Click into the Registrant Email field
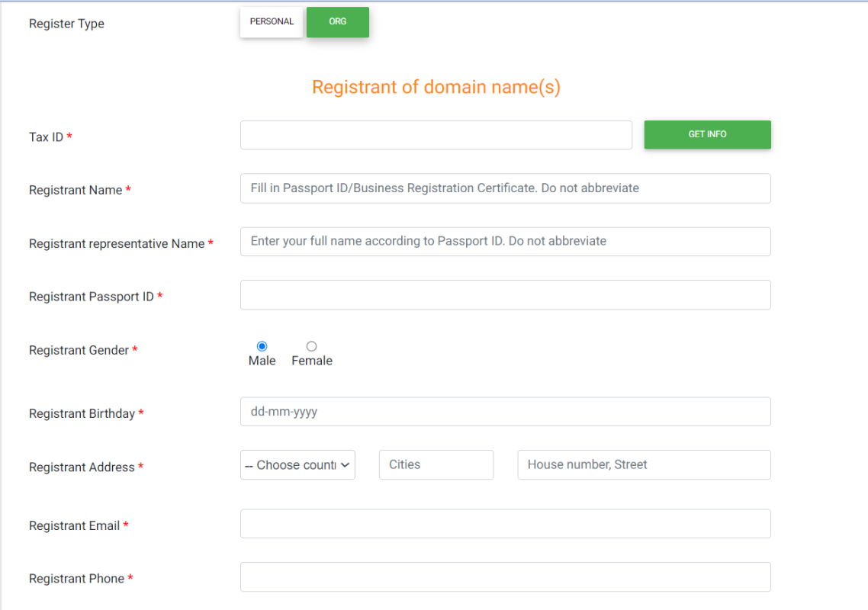 click(x=505, y=523)
